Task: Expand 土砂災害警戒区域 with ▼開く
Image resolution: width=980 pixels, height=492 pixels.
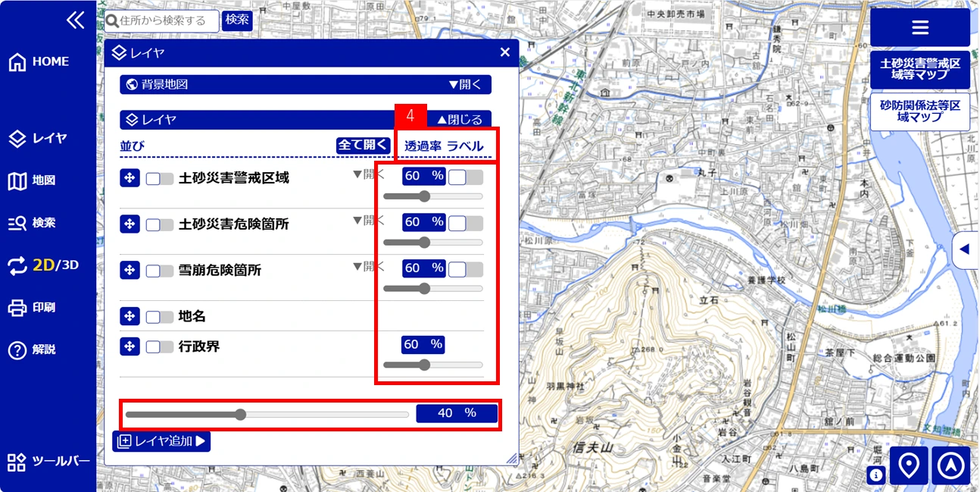Action: pos(368,174)
